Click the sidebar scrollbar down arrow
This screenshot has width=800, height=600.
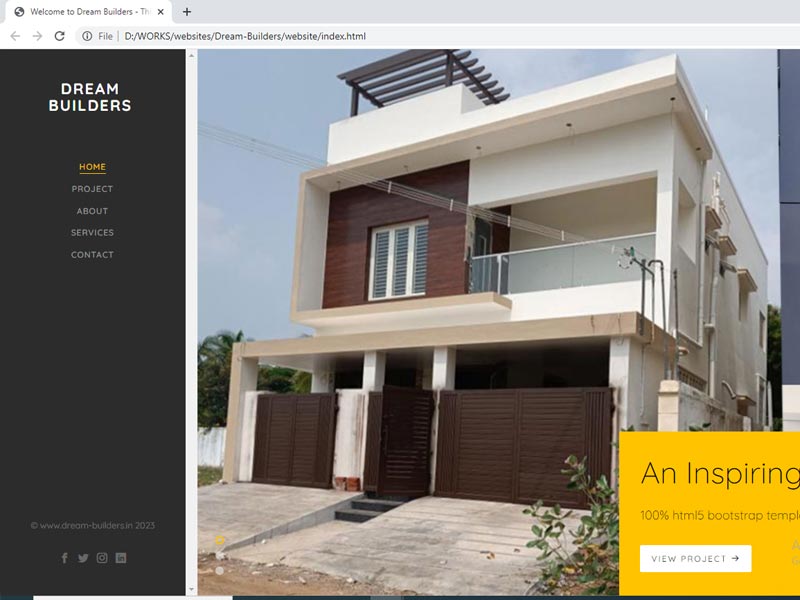[x=191, y=590]
